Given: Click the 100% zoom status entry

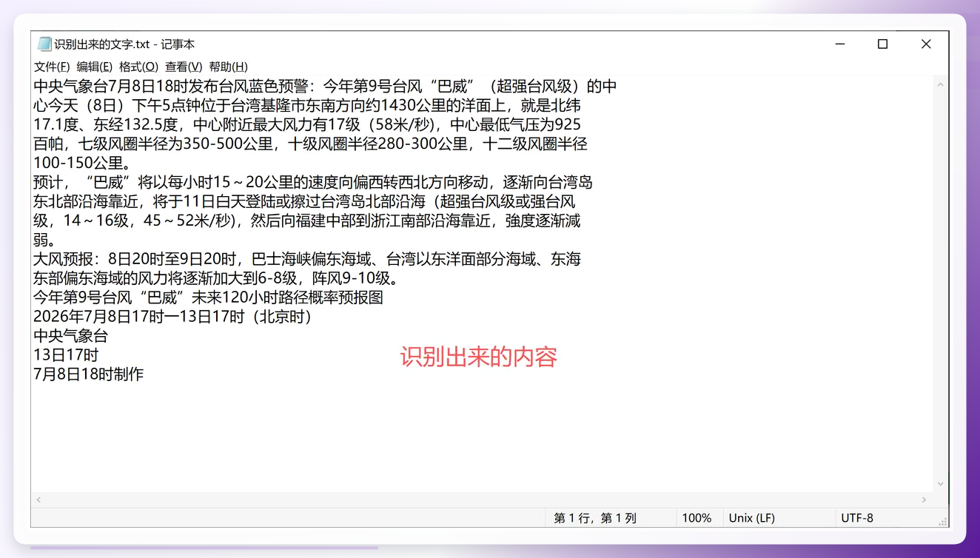Looking at the screenshot, I should pos(697,518).
